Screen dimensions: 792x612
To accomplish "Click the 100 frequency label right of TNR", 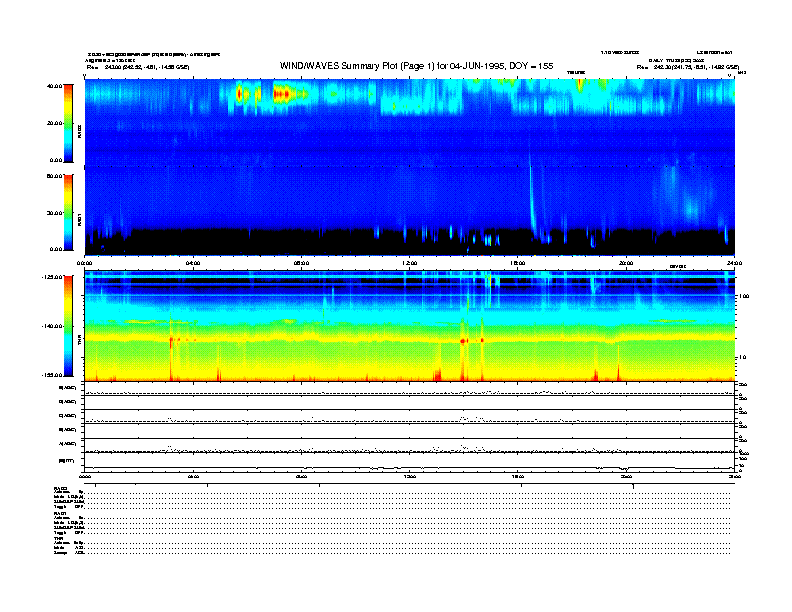I will point(744,296).
